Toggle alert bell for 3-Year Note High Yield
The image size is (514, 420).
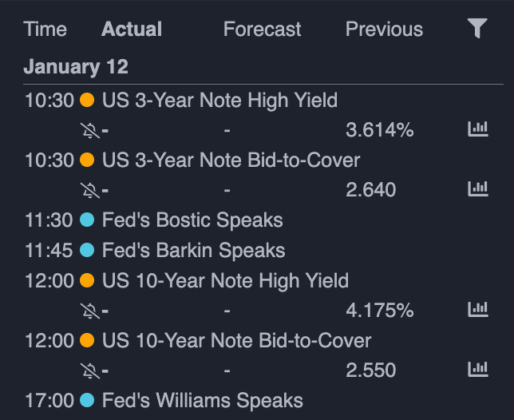[90, 130]
